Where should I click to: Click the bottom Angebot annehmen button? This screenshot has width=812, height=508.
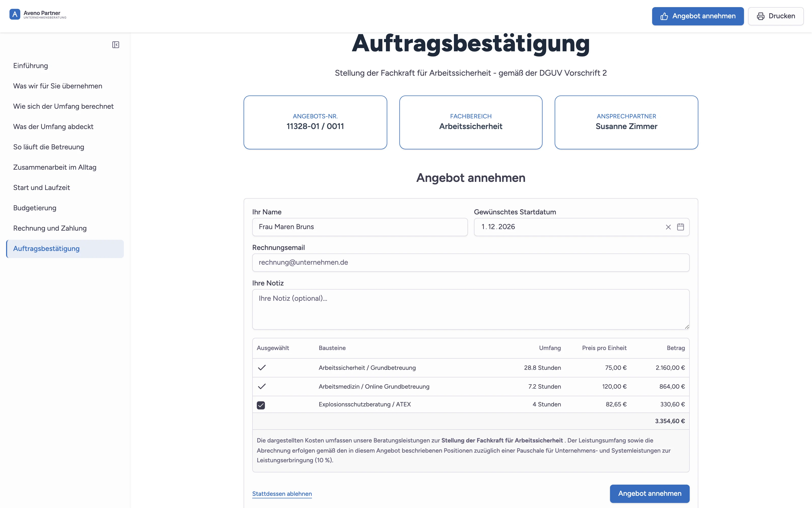[650, 494]
